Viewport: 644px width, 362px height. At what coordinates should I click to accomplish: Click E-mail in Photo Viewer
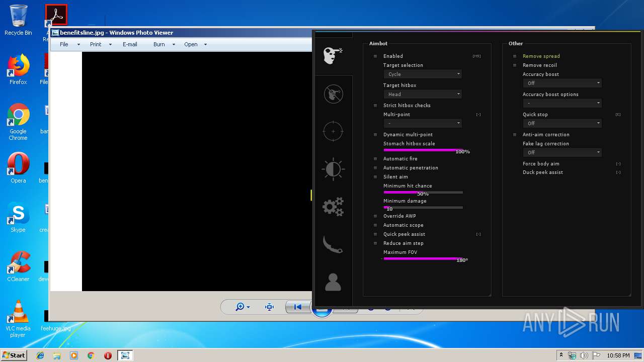coord(130,44)
